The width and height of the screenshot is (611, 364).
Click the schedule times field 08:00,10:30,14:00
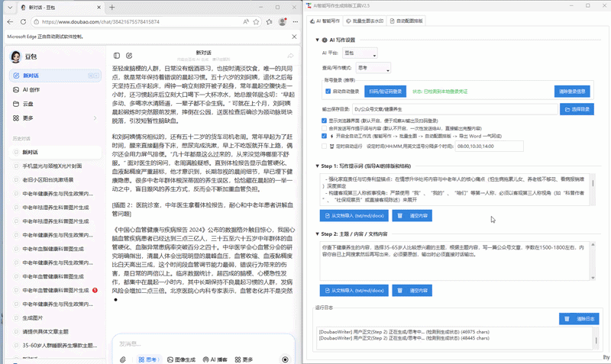[x=489, y=147]
